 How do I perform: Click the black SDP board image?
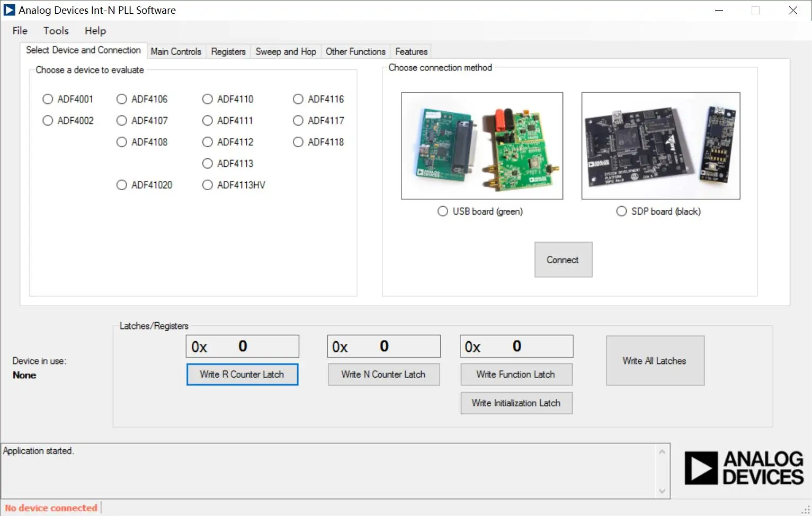(x=660, y=146)
